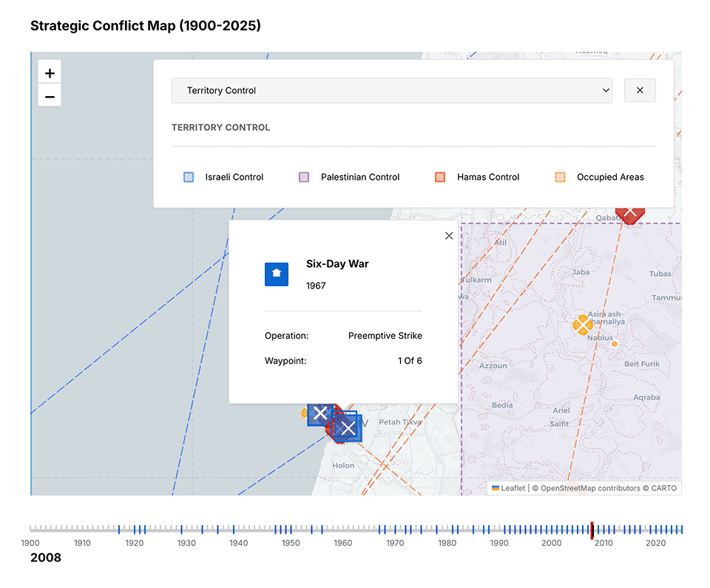Click the small orange dot below Nablus

pos(614,344)
